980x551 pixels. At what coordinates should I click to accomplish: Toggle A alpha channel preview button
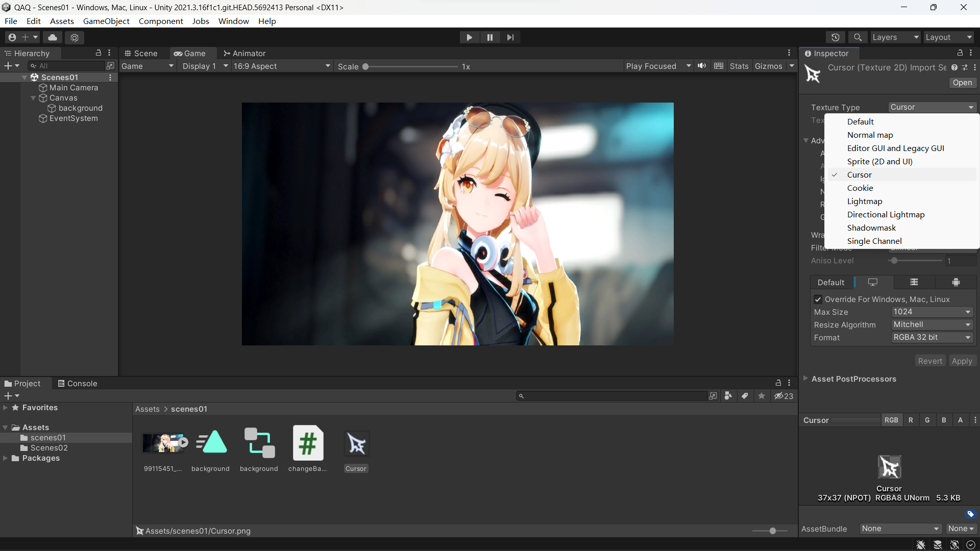pos(960,420)
